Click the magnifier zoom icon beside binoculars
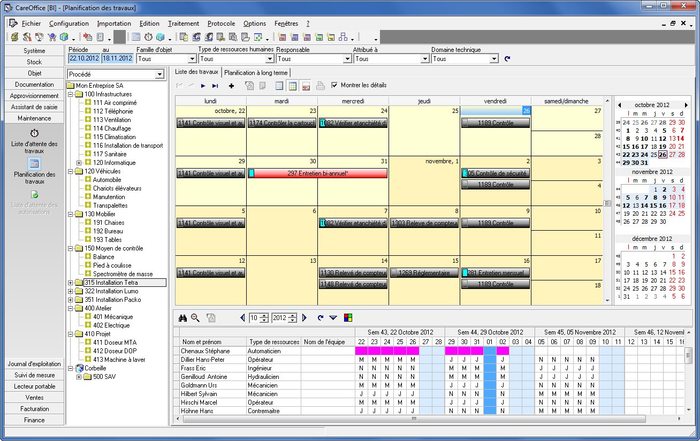Image resolution: width=700 pixels, height=441 pixels. pyautogui.click(x=195, y=318)
